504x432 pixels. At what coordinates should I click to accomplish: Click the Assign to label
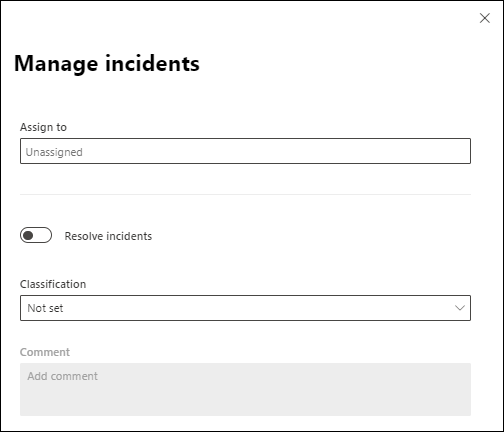pyautogui.click(x=43, y=127)
